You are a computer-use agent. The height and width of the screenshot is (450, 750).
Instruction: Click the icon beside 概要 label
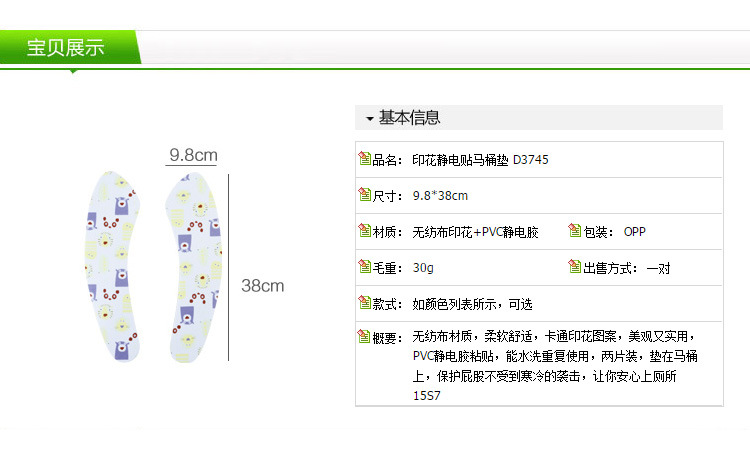[364, 337]
